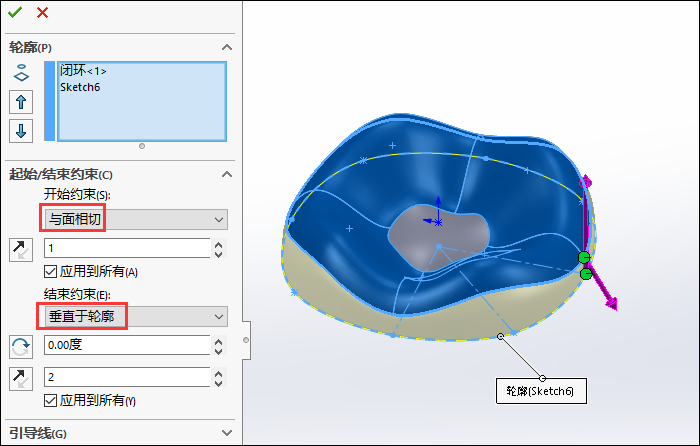Select the 闭环<1> profile entry
The image size is (700, 446).
click(83, 71)
